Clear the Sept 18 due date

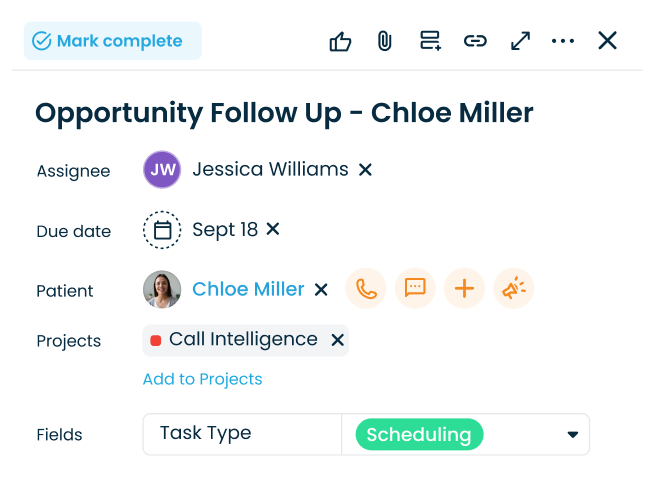(x=273, y=229)
